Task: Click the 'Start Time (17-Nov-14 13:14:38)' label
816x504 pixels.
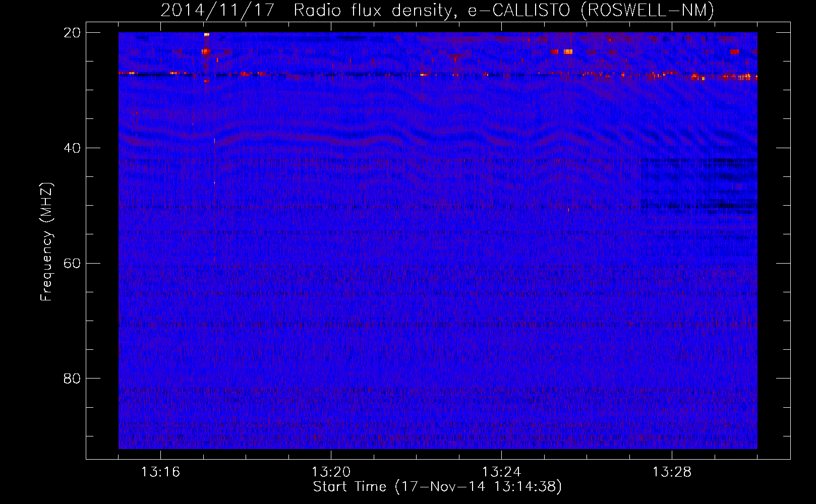Action: (437, 487)
